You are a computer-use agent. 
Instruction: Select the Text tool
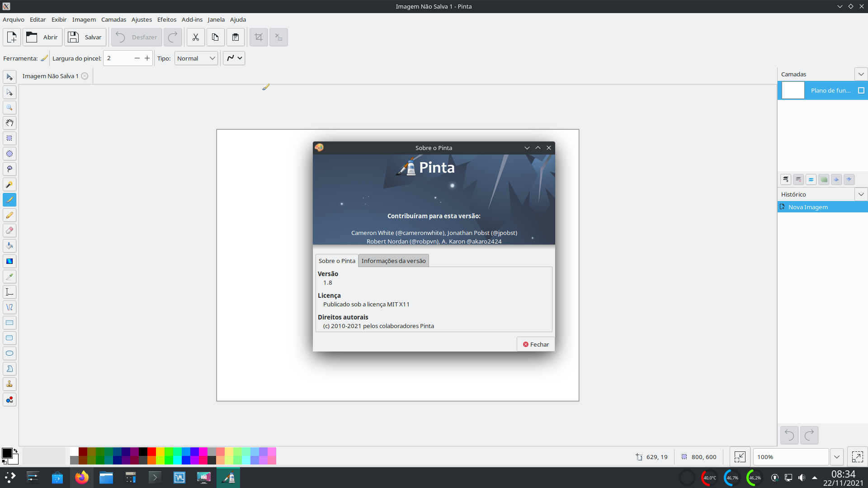coord(9,292)
